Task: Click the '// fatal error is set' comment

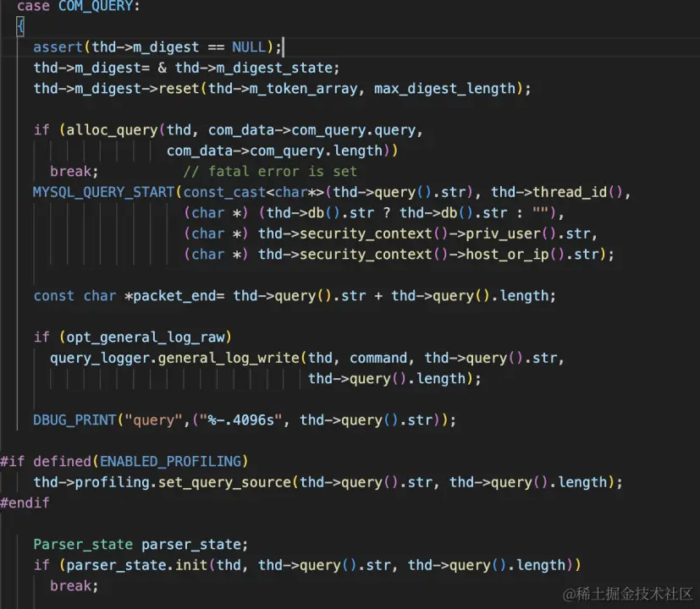Action: coord(270,172)
